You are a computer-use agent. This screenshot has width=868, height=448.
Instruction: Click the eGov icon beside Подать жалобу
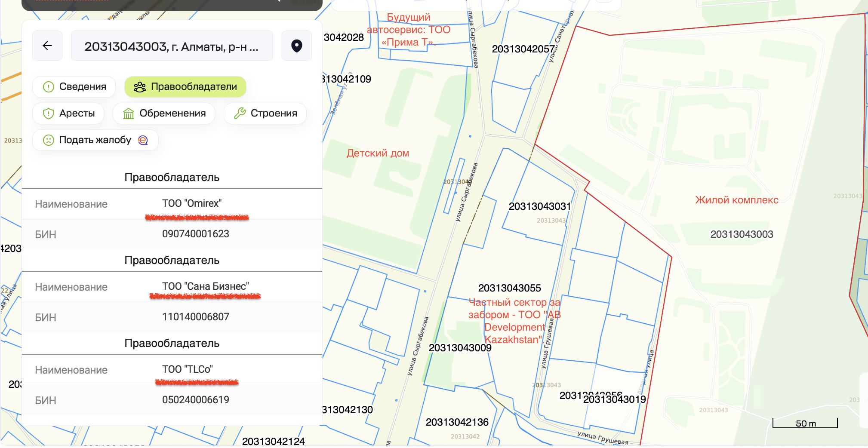(x=143, y=140)
